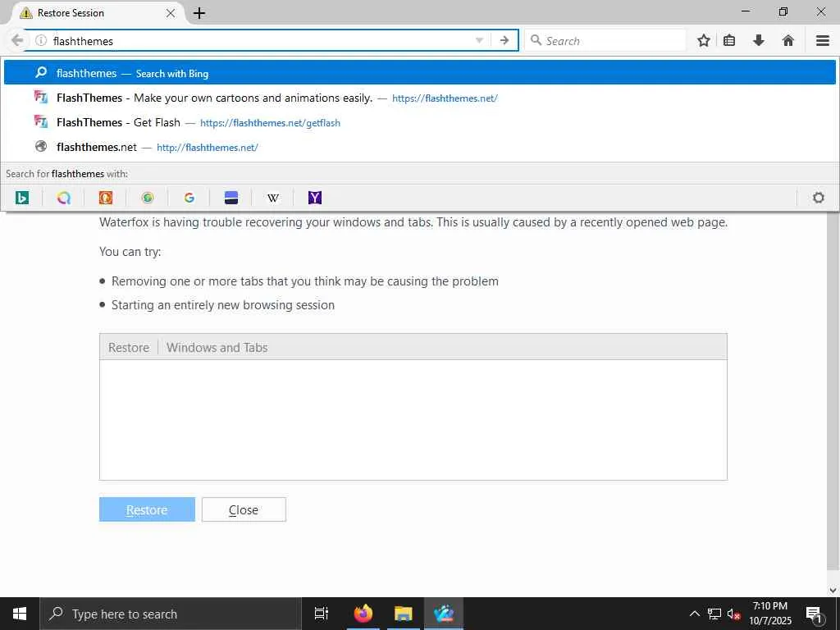Search with Qwant rainbow Q engine icon
The image size is (840, 630).
[64, 198]
